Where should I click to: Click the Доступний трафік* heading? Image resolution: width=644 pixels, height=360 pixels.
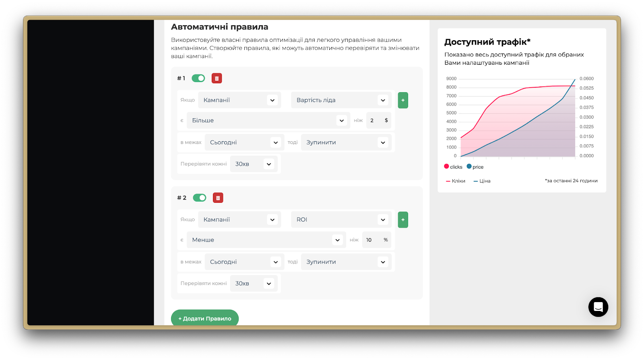(487, 42)
